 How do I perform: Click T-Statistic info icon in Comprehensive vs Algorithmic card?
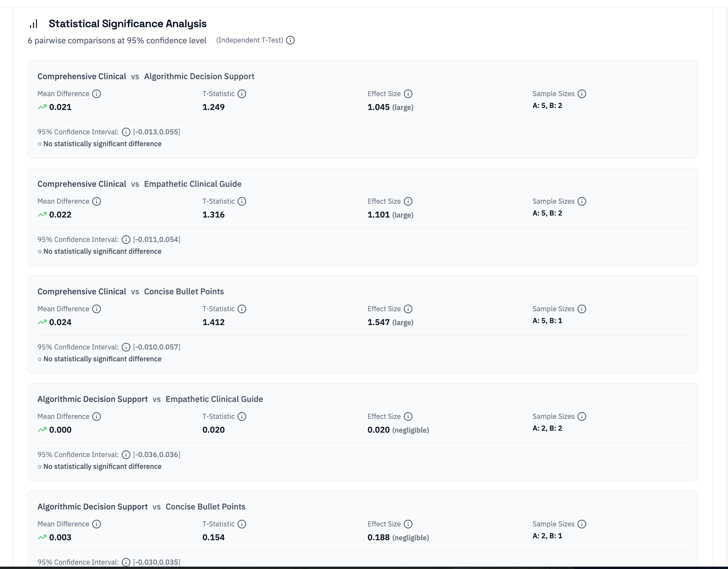(x=242, y=94)
